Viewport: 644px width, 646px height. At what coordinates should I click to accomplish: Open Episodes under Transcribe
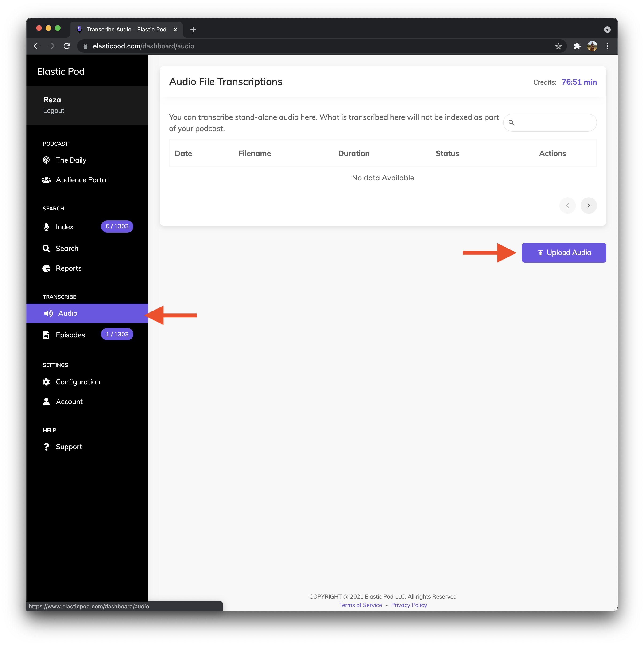[70, 335]
